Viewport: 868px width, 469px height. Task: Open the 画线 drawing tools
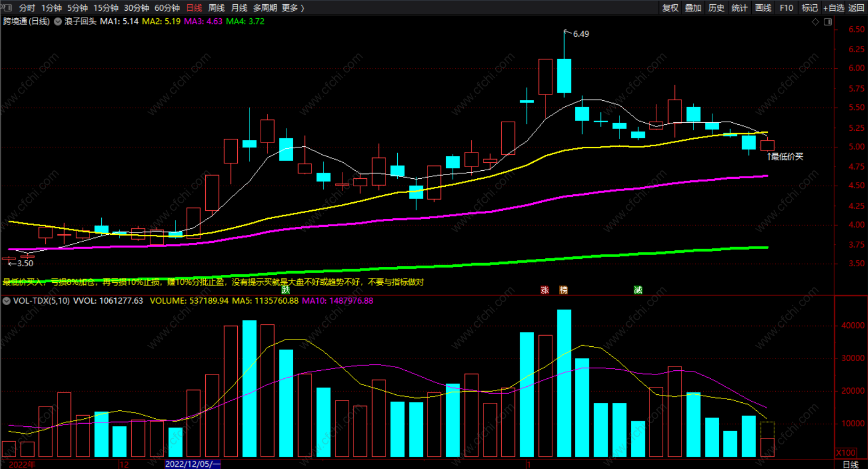763,7
